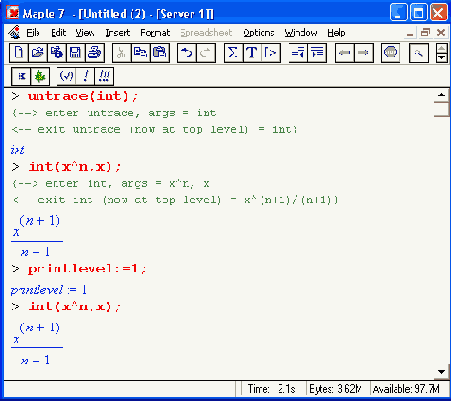Execute worksheet with triple exclamation icon
Viewport: 451px width, 401px height.
tap(104, 76)
